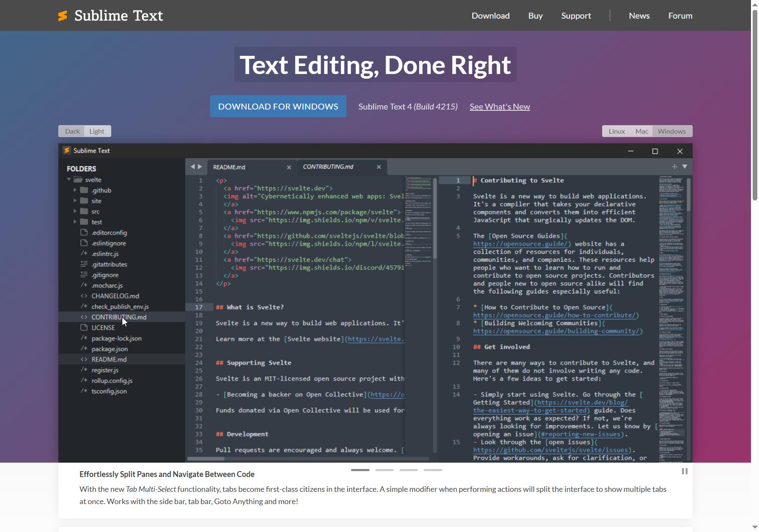Open the See What's New link
The image size is (759, 532).
(499, 107)
